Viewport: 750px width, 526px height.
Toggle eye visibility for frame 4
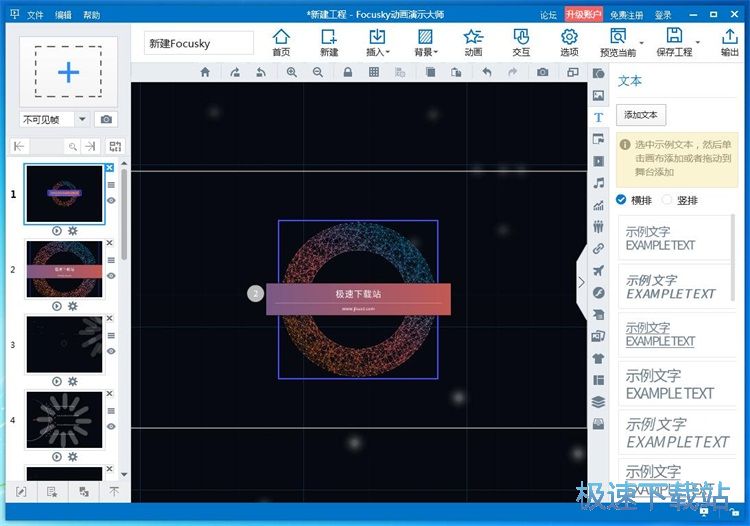[111, 426]
